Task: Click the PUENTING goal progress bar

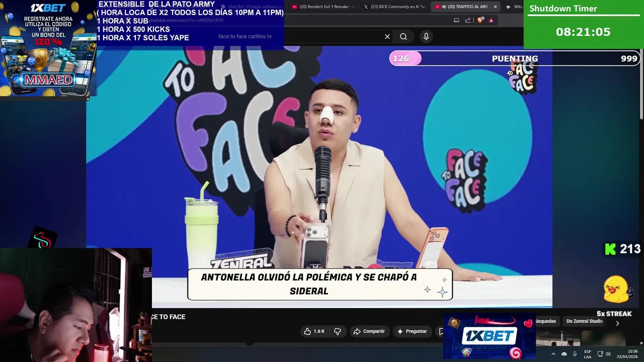Action: coord(515,58)
